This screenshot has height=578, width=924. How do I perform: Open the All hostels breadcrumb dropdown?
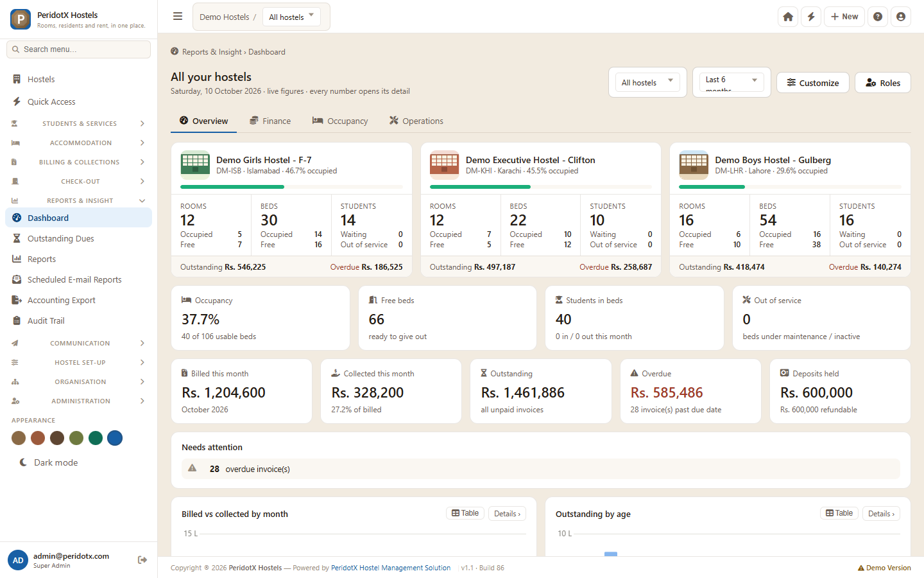tap(292, 17)
